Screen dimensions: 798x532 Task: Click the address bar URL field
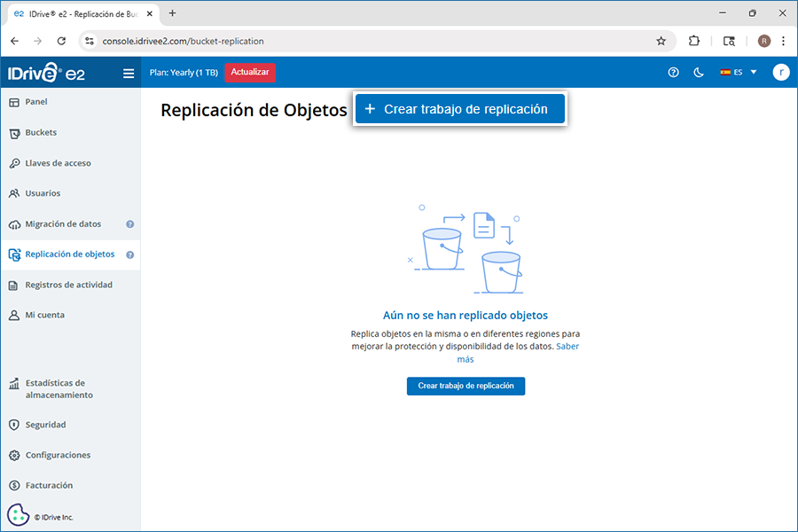click(377, 42)
